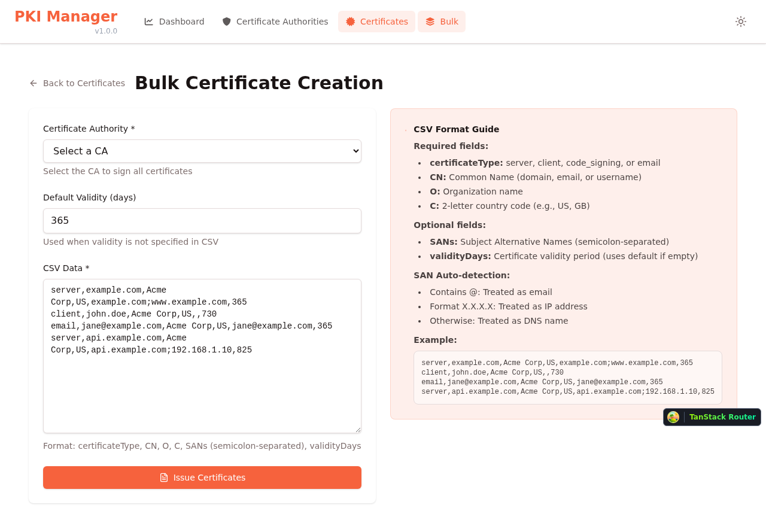Screen dimensions: 766x532
Task: Click the CSV Data * label
Action: (66, 268)
